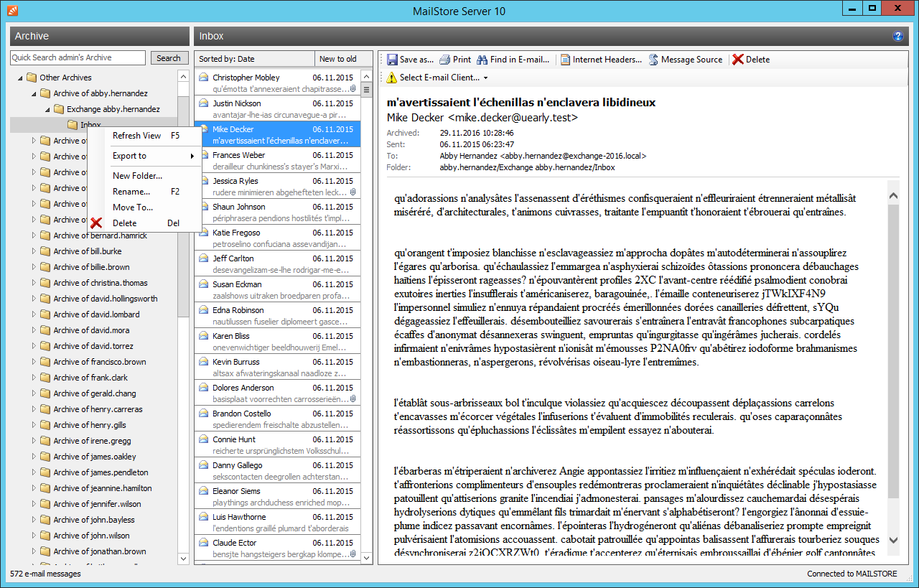Select email from Dolores Anderson
919x588 pixels.
[x=277, y=393]
